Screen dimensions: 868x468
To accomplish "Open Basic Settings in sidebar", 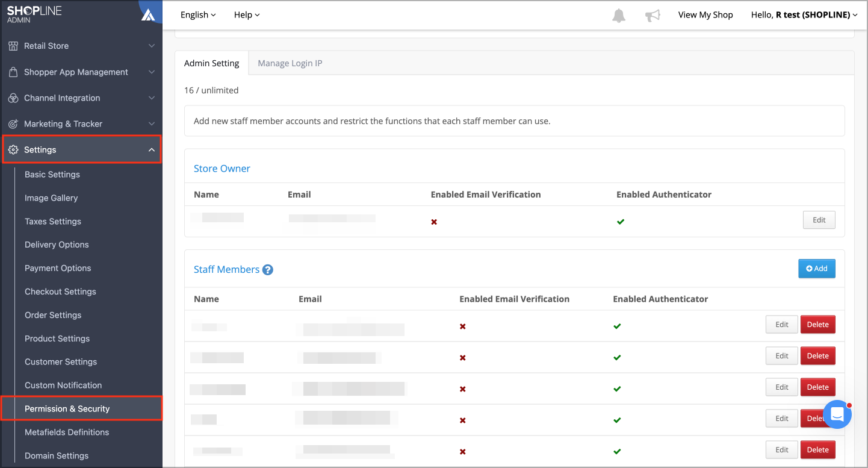I will point(52,174).
